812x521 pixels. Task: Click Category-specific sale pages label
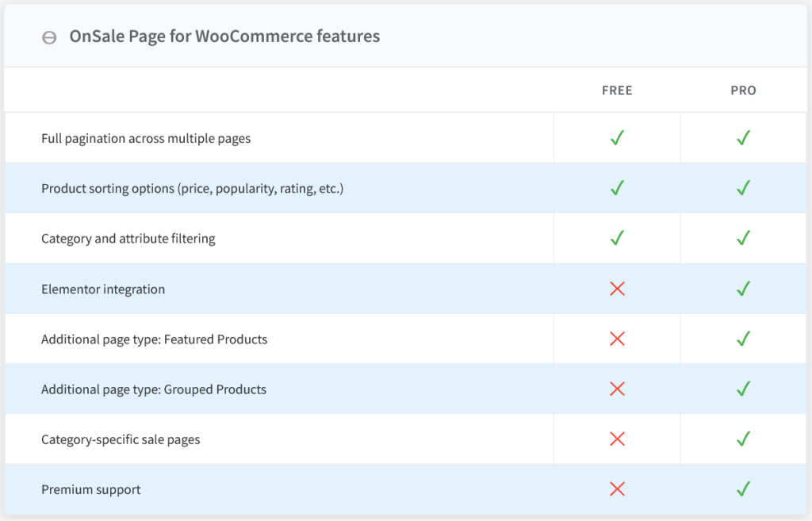pyautogui.click(x=121, y=439)
